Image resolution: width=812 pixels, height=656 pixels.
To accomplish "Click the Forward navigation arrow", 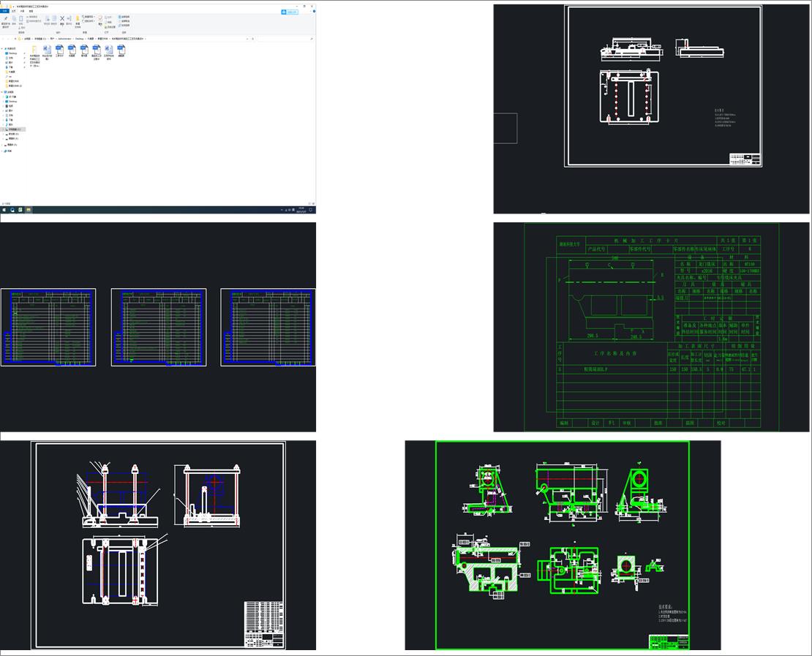I will click(8, 39).
